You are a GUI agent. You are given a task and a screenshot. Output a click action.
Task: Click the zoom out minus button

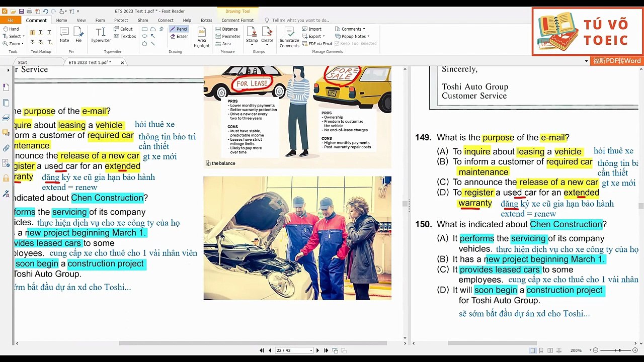coord(596,350)
